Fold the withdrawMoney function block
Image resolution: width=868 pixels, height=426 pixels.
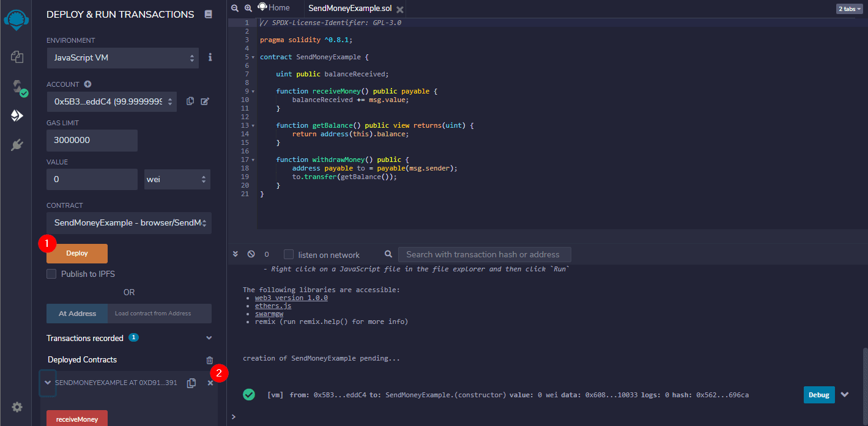pos(253,160)
